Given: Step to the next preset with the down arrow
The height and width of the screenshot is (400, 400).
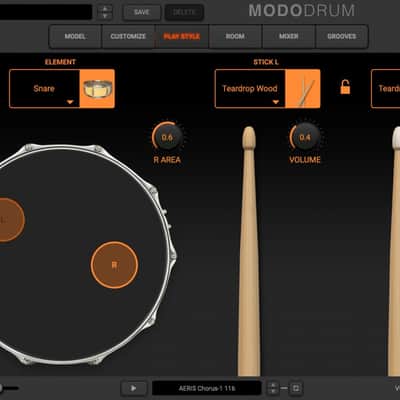Looking at the screenshot, I should click(105, 16).
